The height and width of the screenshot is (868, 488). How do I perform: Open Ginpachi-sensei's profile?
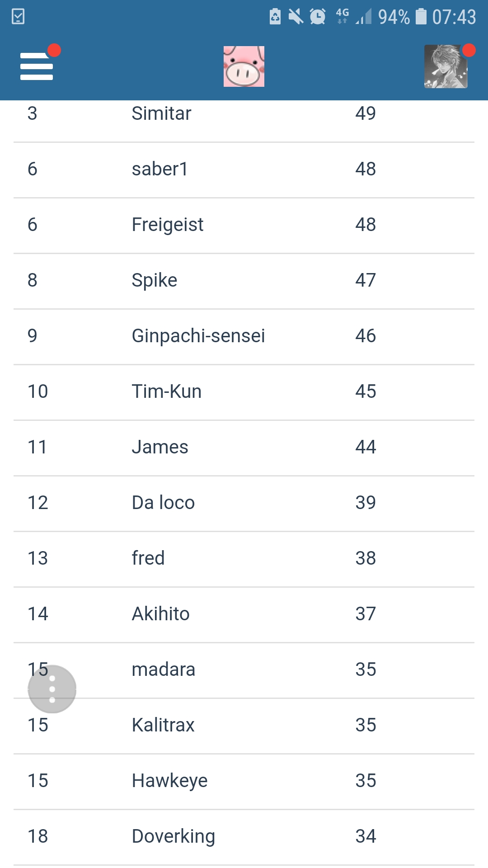pos(244,337)
